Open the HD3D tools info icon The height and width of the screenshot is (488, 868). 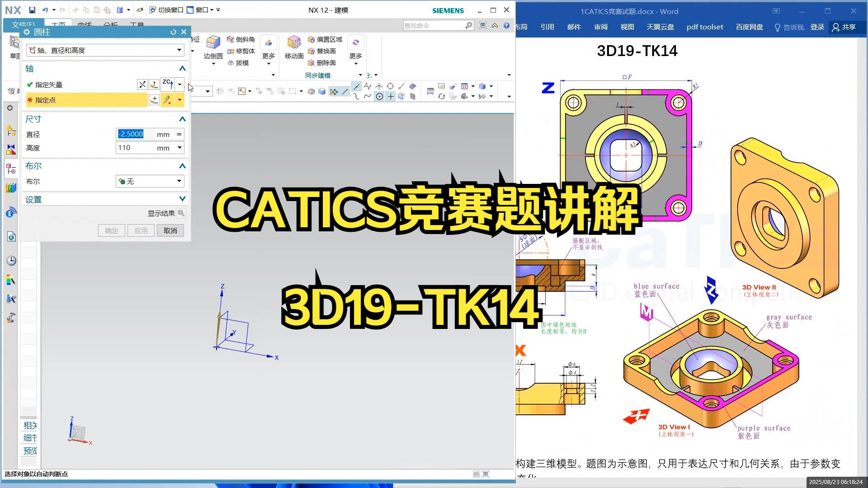[x=11, y=212]
